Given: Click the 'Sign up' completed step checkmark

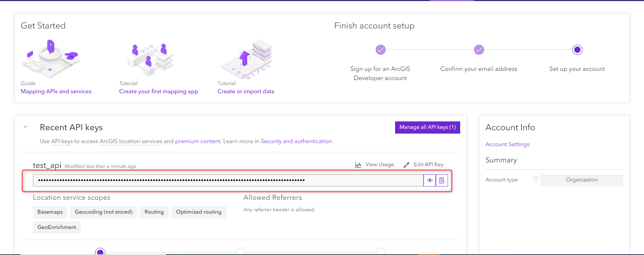Looking at the screenshot, I should coord(380,50).
